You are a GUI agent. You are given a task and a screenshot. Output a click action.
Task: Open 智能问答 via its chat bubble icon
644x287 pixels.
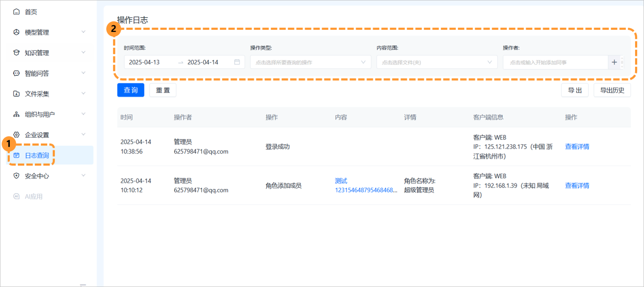click(x=17, y=73)
